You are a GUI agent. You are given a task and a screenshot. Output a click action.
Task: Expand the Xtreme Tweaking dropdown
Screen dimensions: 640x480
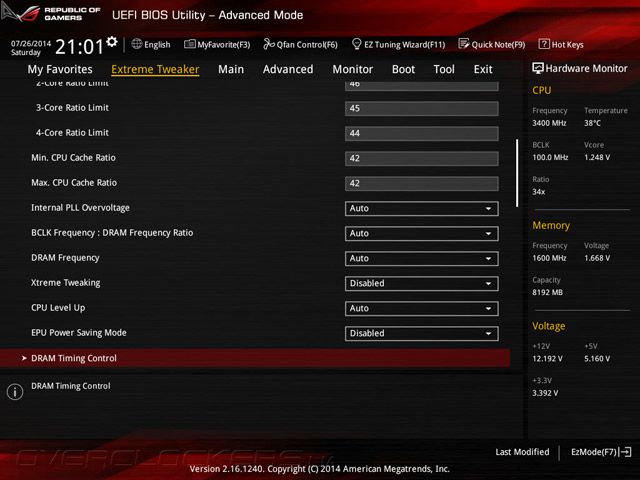pyautogui.click(x=421, y=283)
